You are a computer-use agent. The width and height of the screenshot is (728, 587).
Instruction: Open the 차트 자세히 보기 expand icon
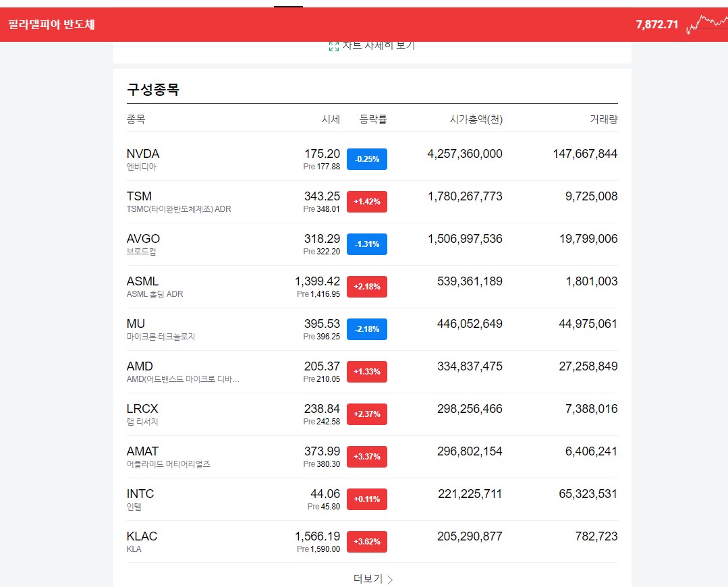(333, 46)
